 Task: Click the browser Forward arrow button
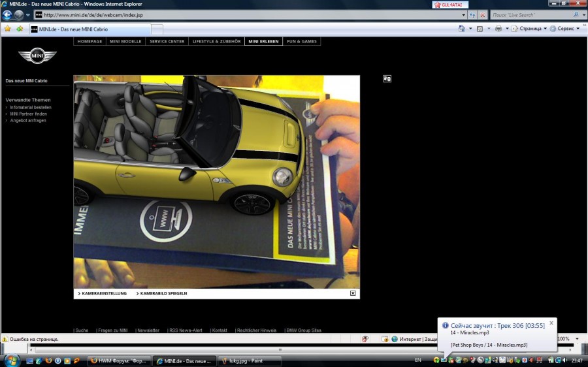[19, 15]
